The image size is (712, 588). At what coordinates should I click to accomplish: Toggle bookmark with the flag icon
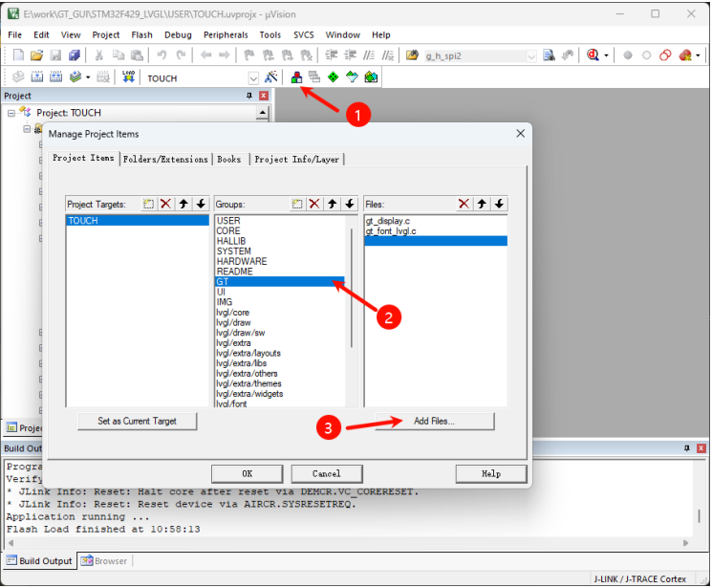click(x=248, y=55)
